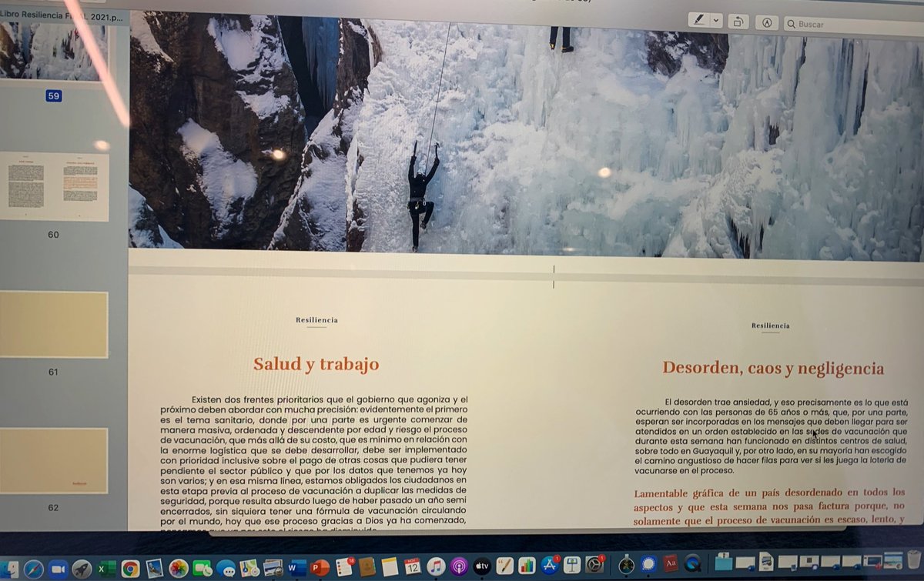The height and width of the screenshot is (581, 924).
Task: Open Podcasts from the Dock
Action: pos(460,567)
